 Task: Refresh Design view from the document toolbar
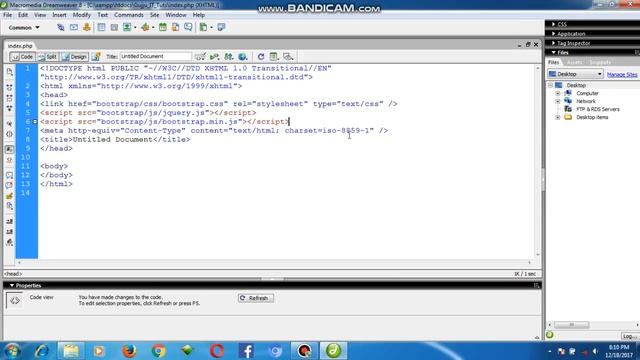point(261,57)
